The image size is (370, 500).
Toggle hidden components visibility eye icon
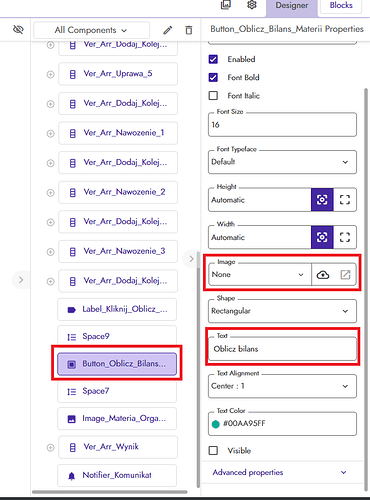coord(18,30)
